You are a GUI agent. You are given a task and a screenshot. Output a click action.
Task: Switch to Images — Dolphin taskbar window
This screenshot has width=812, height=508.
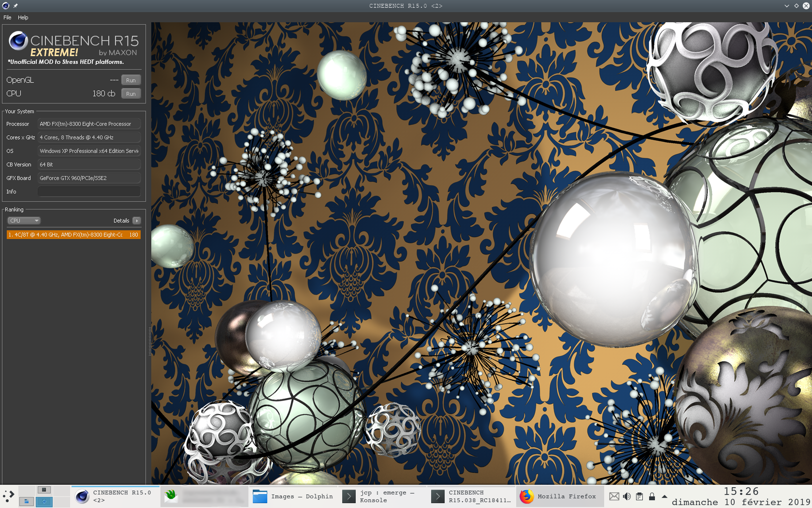(x=293, y=496)
